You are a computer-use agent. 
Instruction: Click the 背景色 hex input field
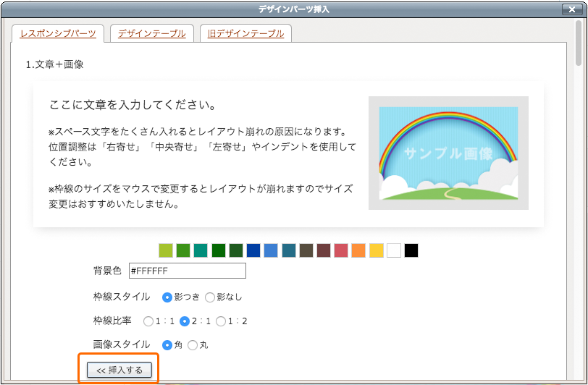tap(188, 271)
